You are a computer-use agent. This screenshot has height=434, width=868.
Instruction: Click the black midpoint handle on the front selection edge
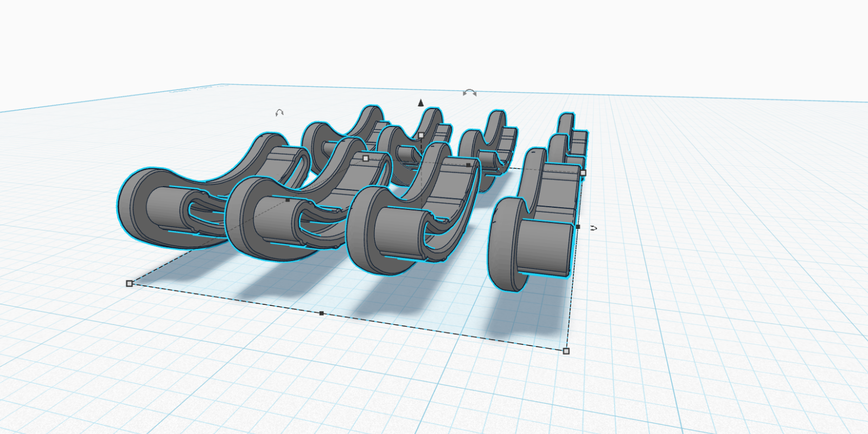[x=322, y=313]
